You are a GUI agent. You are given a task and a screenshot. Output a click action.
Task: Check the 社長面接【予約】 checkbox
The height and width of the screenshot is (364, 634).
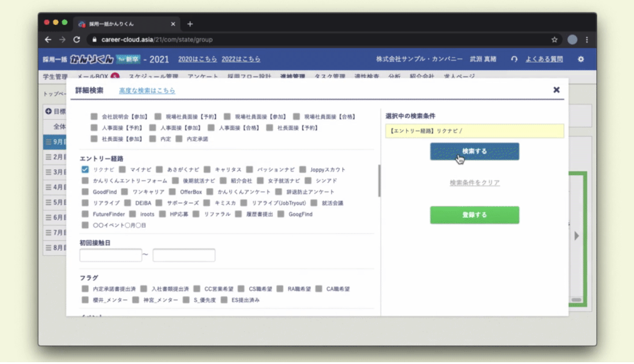[x=270, y=128]
